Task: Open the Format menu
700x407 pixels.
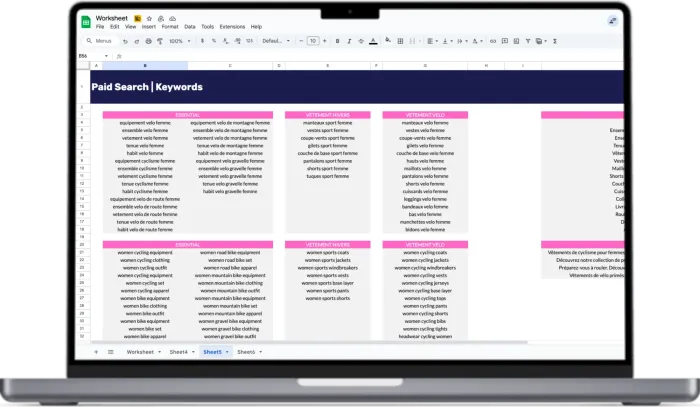Action: coord(170,27)
